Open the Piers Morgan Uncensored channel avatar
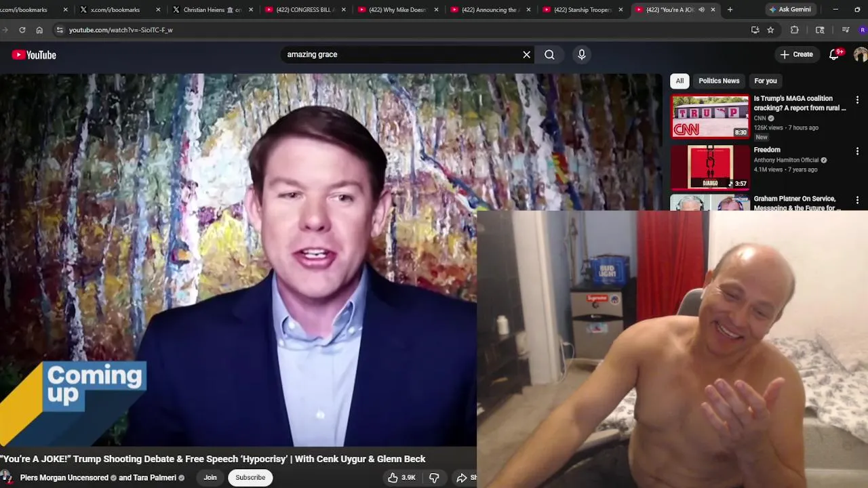 [x=6, y=478]
